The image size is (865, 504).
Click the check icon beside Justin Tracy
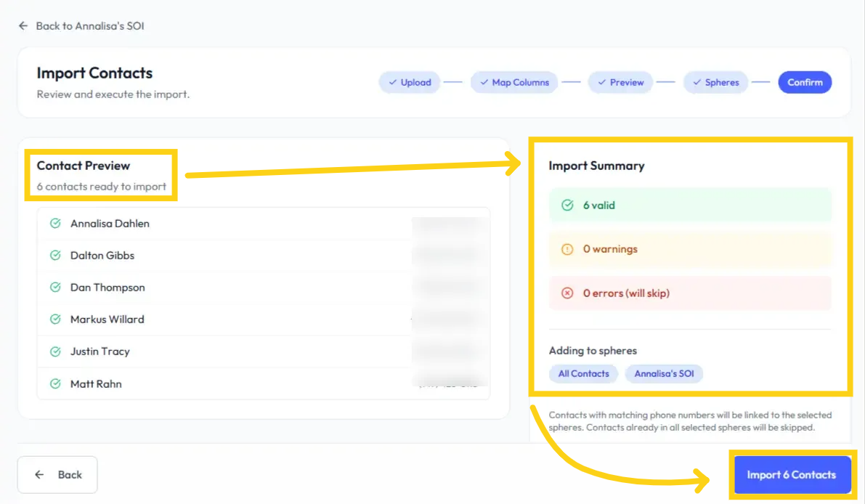(55, 351)
